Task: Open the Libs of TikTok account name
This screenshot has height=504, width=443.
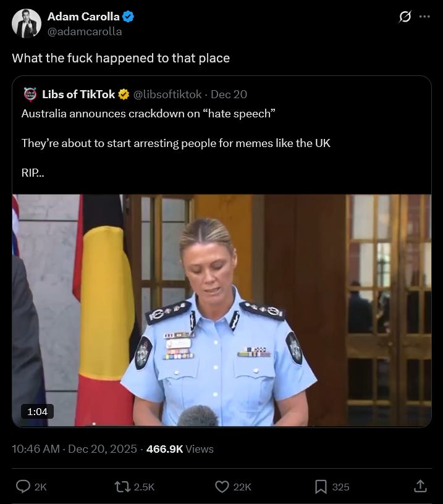Action: point(78,94)
